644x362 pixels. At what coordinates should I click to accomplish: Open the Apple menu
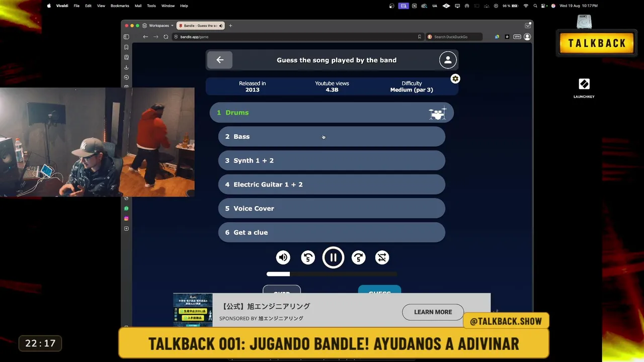point(49,6)
